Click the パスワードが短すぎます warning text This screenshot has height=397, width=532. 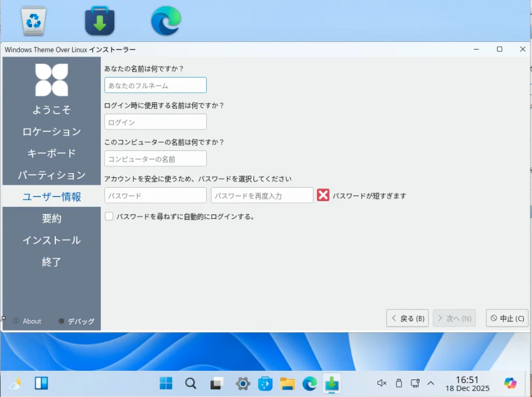[369, 196]
